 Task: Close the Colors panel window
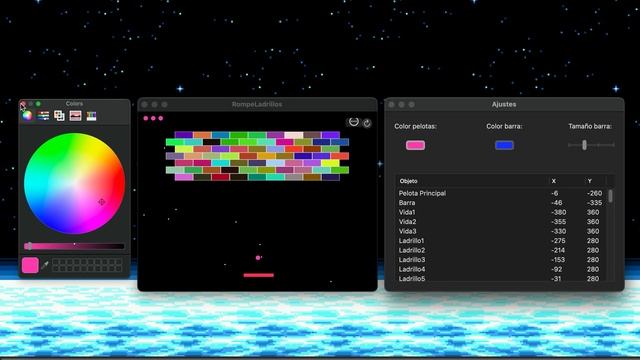[22, 104]
